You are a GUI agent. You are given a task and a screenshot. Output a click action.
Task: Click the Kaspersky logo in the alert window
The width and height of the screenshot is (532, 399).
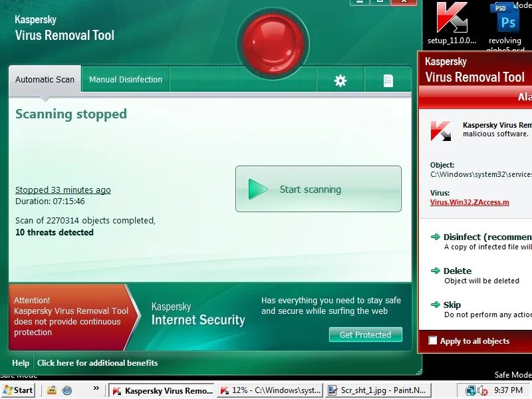pyautogui.click(x=441, y=131)
